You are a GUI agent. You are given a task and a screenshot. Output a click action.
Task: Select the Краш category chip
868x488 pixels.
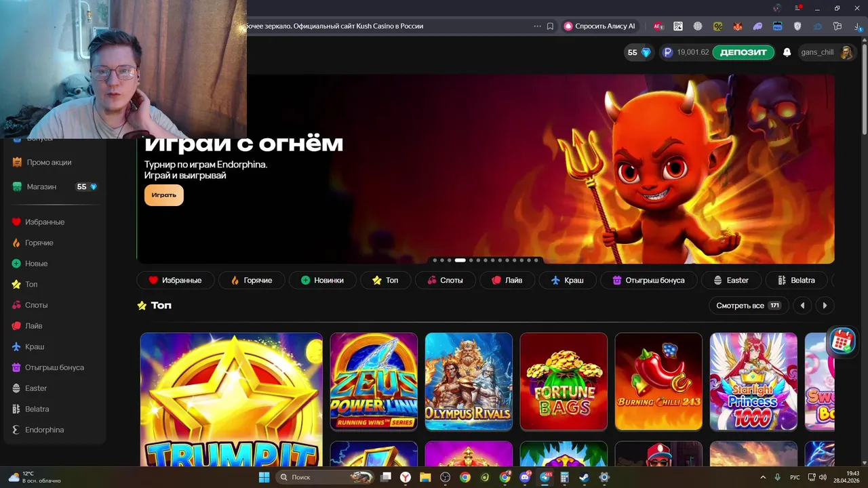click(x=568, y=280)
